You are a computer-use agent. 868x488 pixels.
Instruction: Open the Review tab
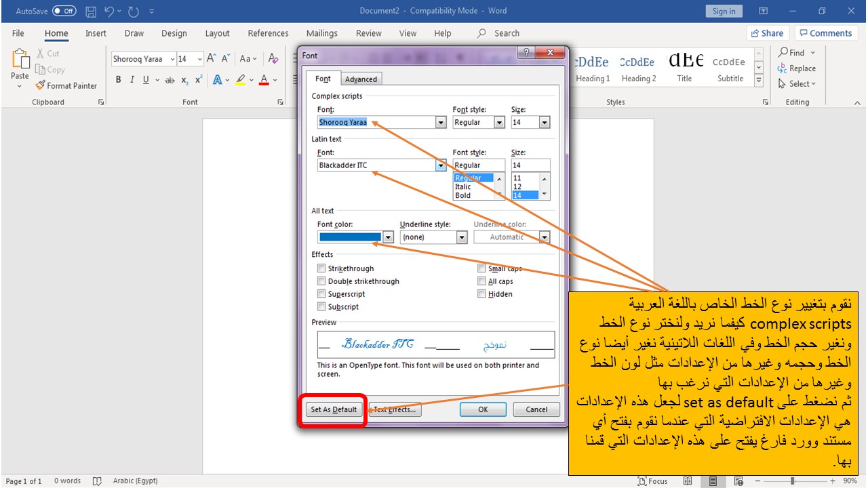[369, 33]
